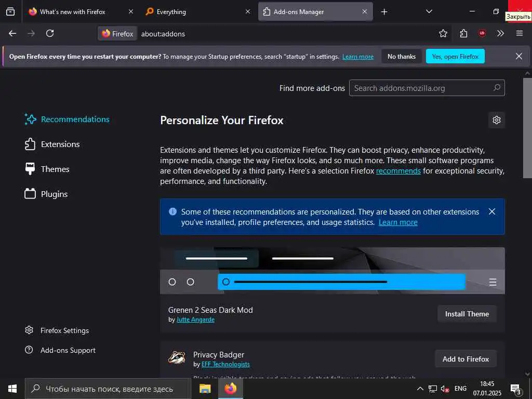The height and width of the screenshot is (399, 532).
Task: Click the Grenen 2 Seas theme preview
Action: point(332,270)
